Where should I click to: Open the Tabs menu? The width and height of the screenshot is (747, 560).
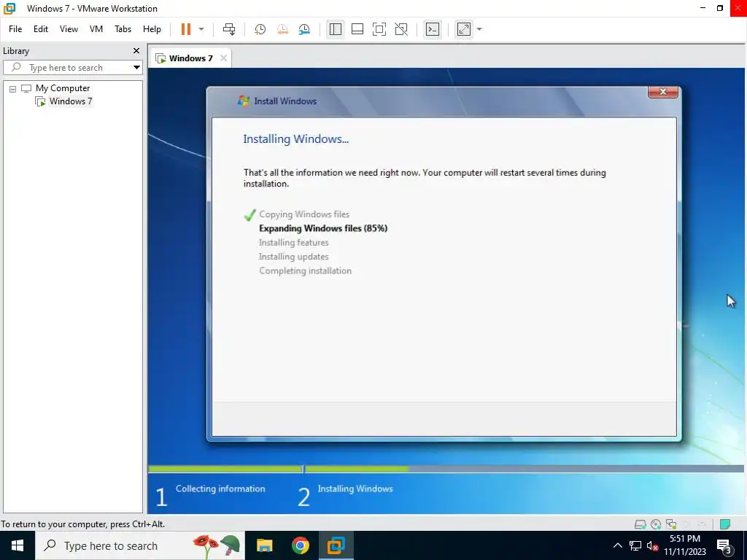[x=123, y=29]
